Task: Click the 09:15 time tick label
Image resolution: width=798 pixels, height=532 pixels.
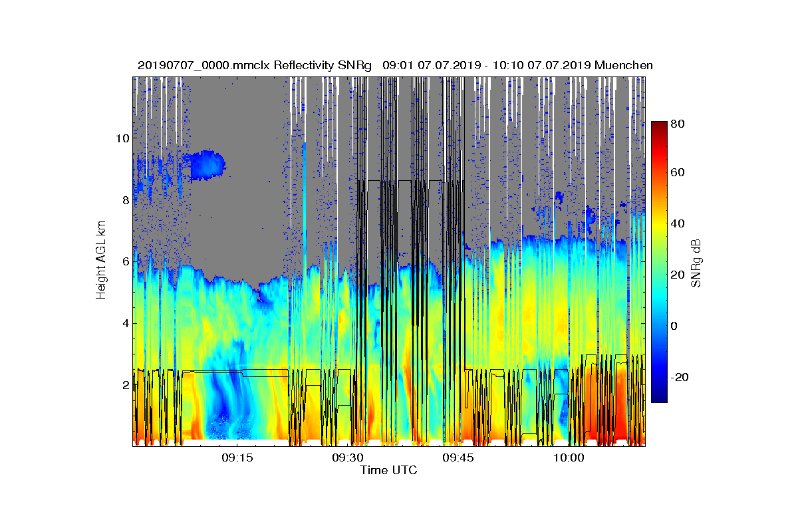Action: click(x=237, y=458)
